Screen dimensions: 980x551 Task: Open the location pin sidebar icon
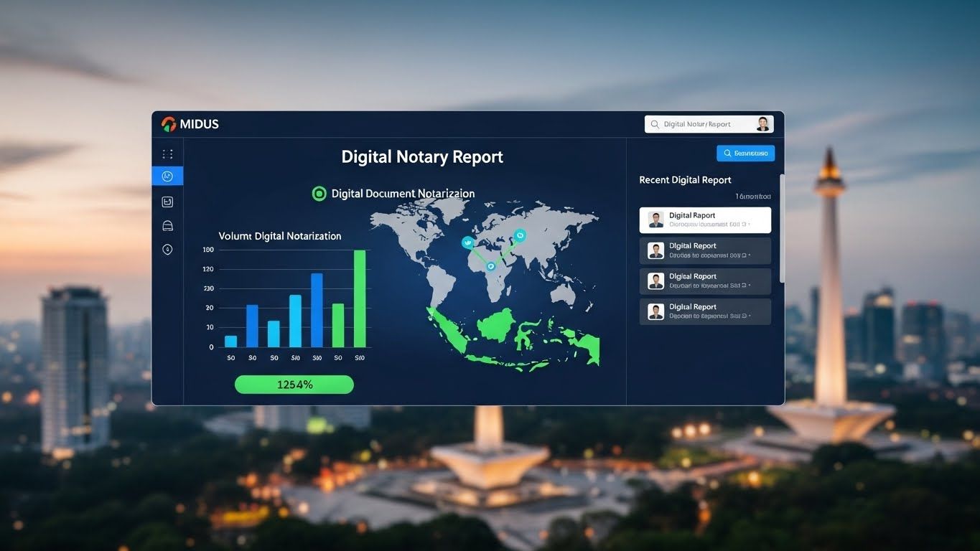pos(167,250)
